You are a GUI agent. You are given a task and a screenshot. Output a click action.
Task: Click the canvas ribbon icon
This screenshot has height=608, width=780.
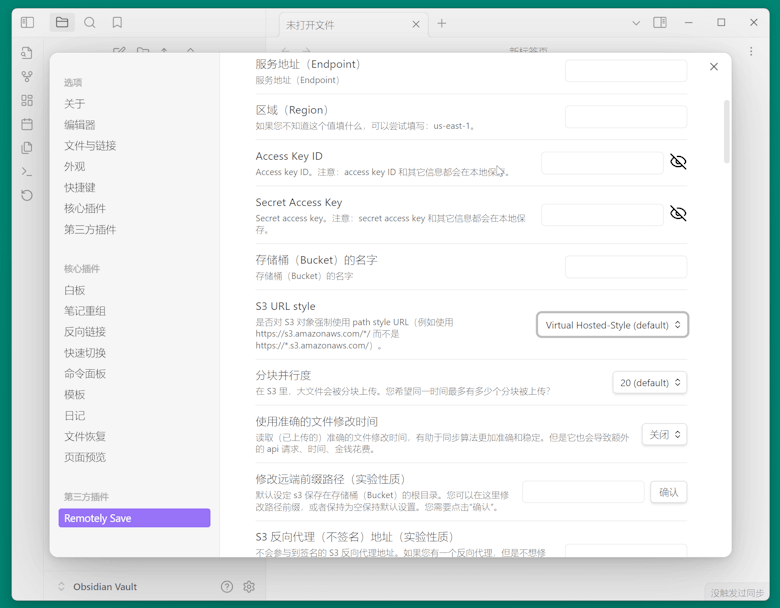[x=27, y=101]
